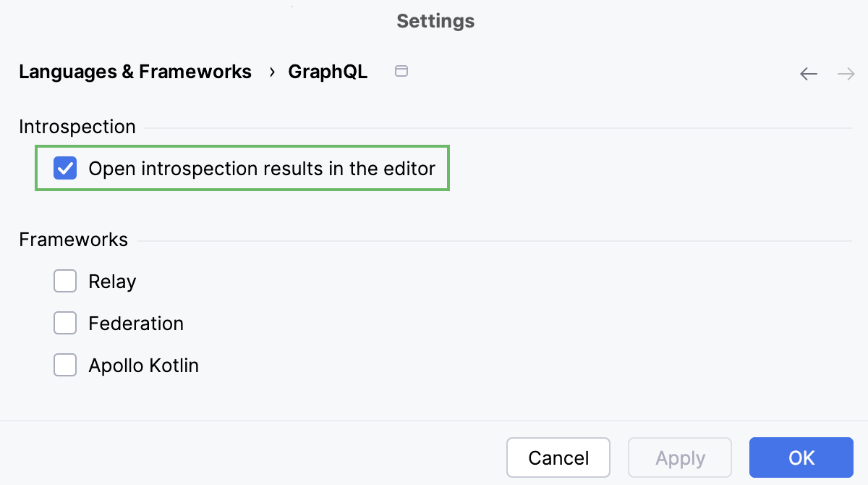The height and width of the screenshot is (485, 868).
Task: Click the forward navigation arrow
Action: [846, 74]
